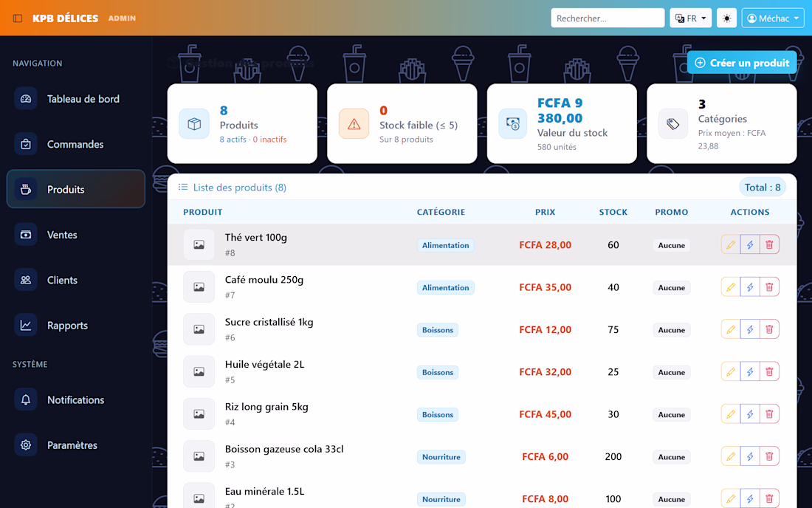Click the STOCK column header

pyautogui.click(x=613, y=212)
